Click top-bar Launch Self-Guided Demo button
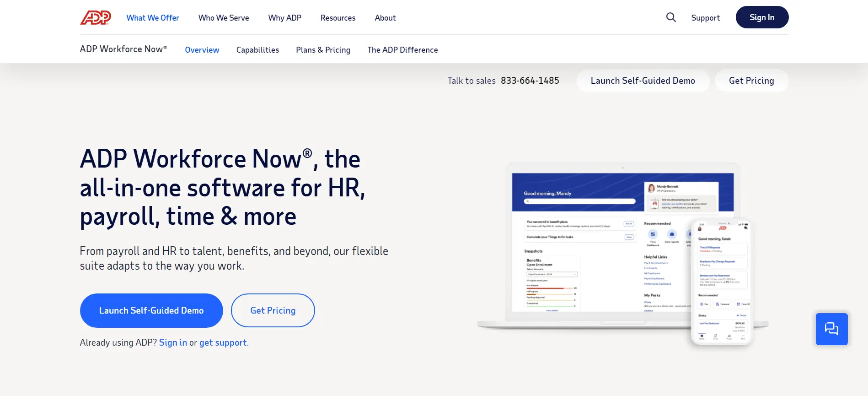 tap(643, 81)
